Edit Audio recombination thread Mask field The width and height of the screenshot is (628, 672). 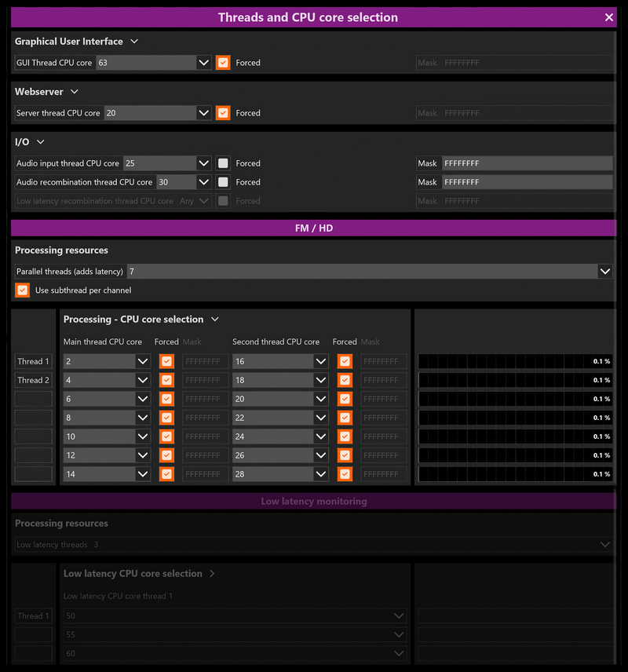[x=527, y=182]
